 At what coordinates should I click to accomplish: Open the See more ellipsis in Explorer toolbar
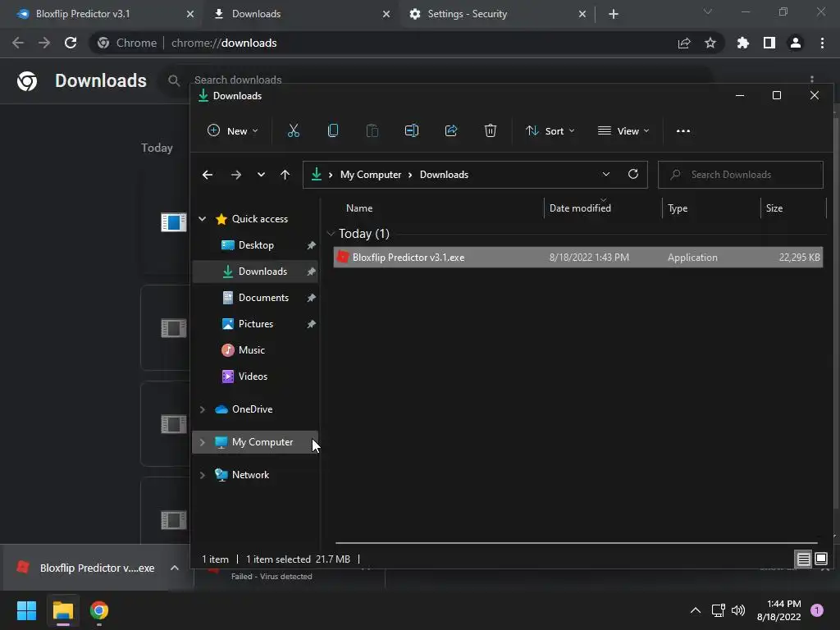683,130
